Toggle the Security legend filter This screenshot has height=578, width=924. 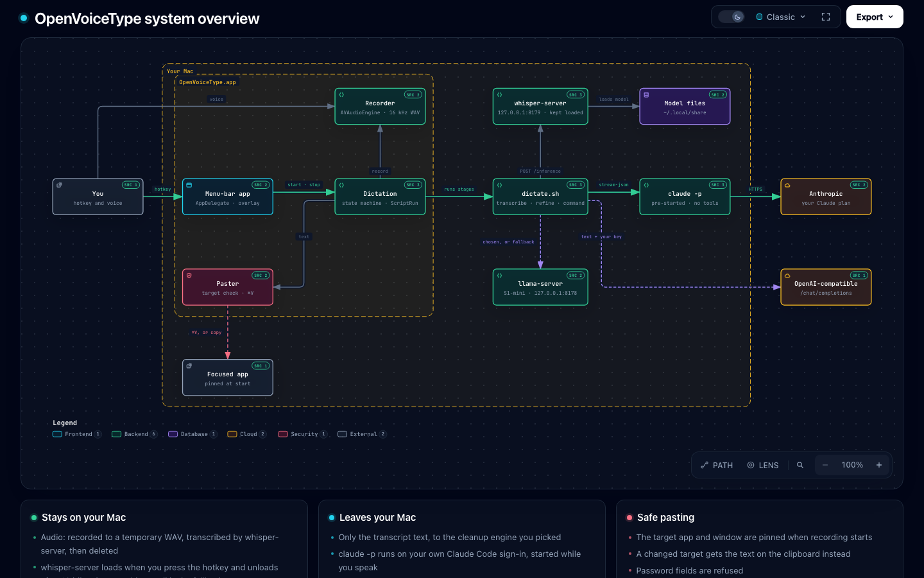point(303,434)
